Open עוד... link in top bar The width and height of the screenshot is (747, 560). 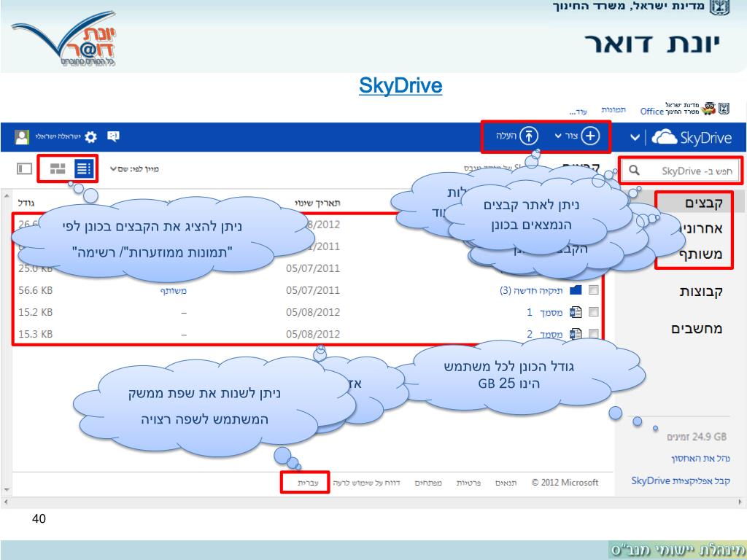(x=578, y=112)
